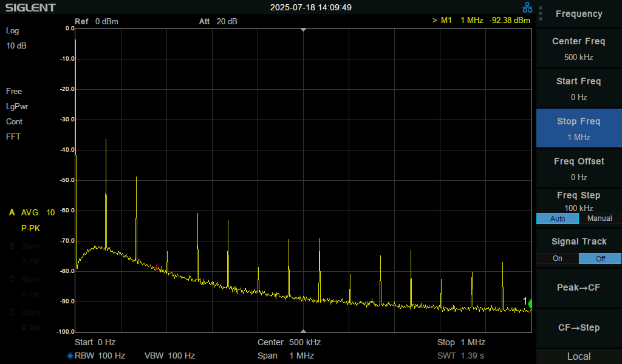
Task: Click the CF→Step button
Action: (x=579, y=328)
